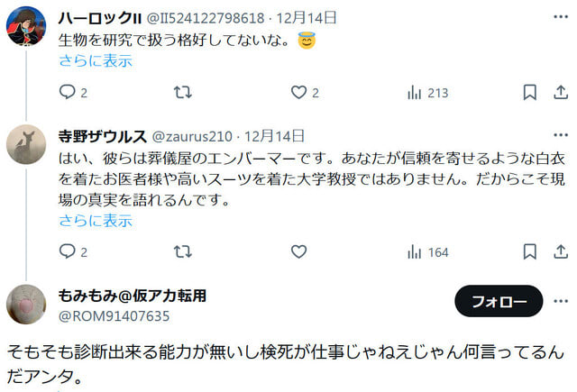Retweet 寺野ザウルス's post
The width and height of the screenshot is (577, 392).
[183, 252]
